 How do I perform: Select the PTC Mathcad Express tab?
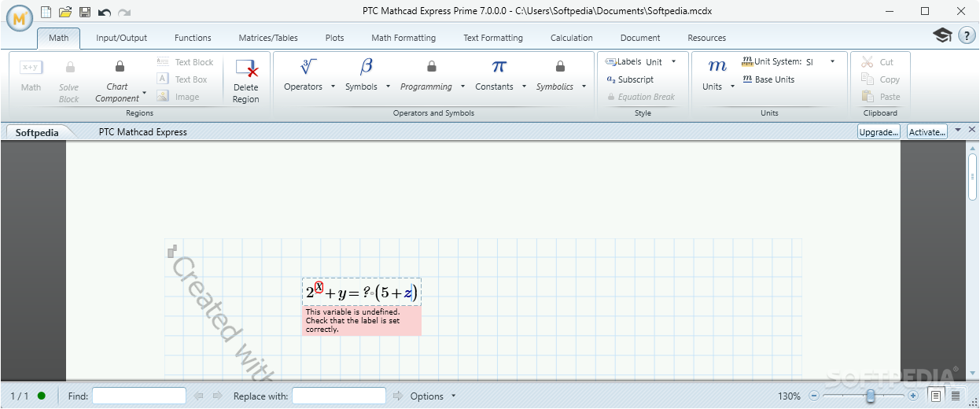point(143,132)
